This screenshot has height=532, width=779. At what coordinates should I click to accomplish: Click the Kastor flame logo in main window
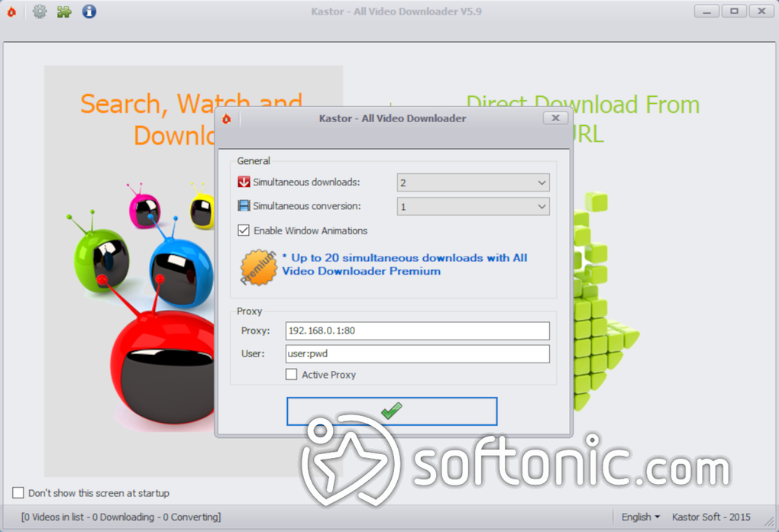tap(11, 11)
